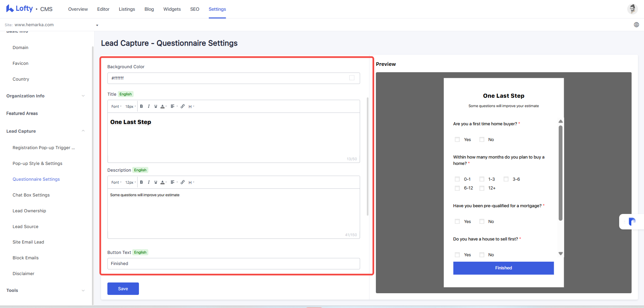
Task: Click Underline icon in Description editor toolbar
Action: coord(156,182)
